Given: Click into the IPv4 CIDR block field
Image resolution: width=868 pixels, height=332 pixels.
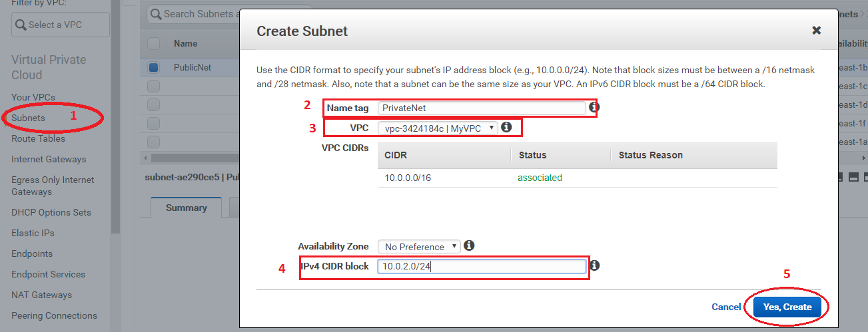Looking at the screenshot, I should (482, 266).
